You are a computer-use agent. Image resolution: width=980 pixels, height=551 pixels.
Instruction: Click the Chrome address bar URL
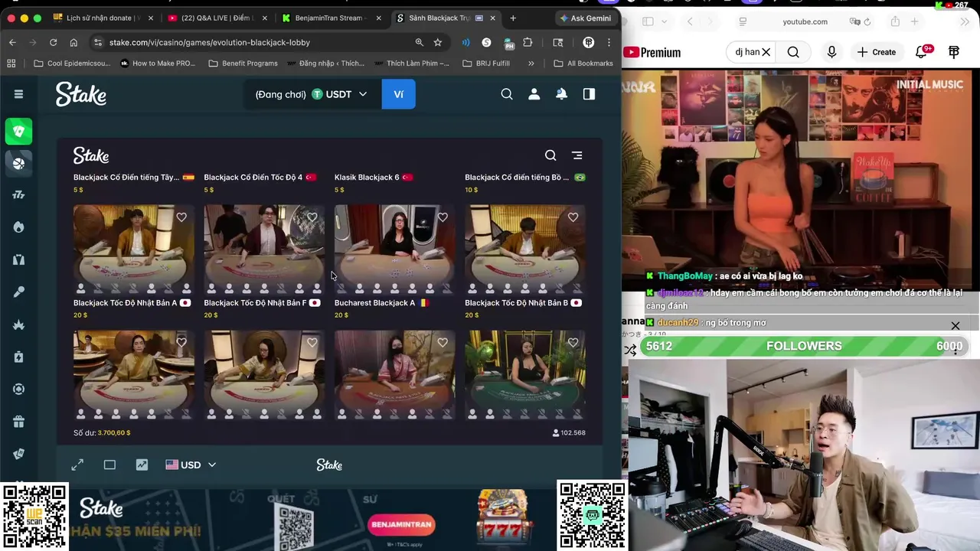210,42
